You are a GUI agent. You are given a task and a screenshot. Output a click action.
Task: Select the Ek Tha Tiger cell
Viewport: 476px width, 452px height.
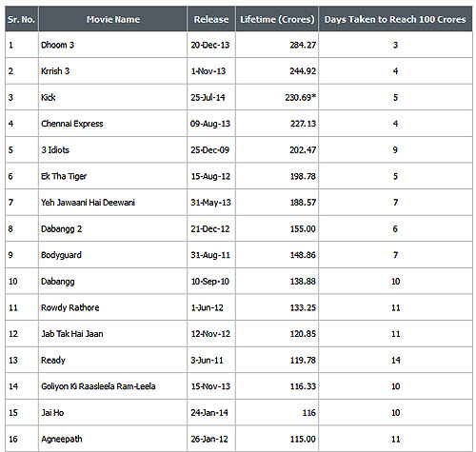tap(112, 176)
